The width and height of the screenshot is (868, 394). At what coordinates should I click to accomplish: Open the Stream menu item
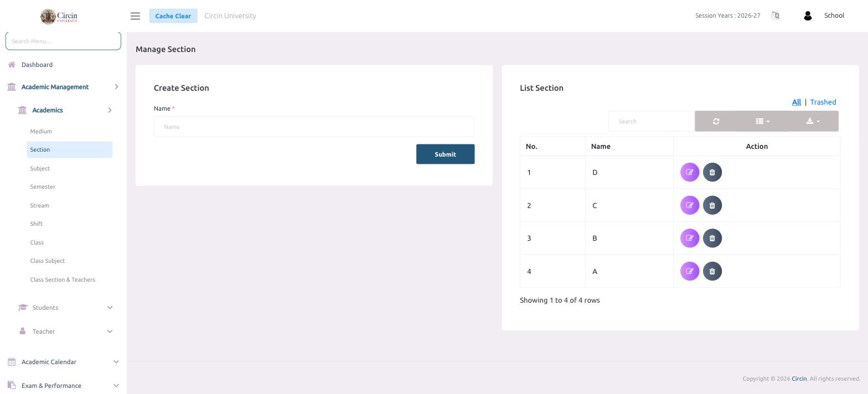coord(39,205)
